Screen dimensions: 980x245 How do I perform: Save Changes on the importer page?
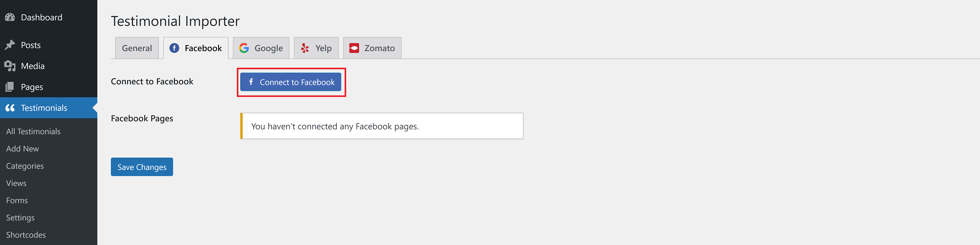[x=142, y=167]
